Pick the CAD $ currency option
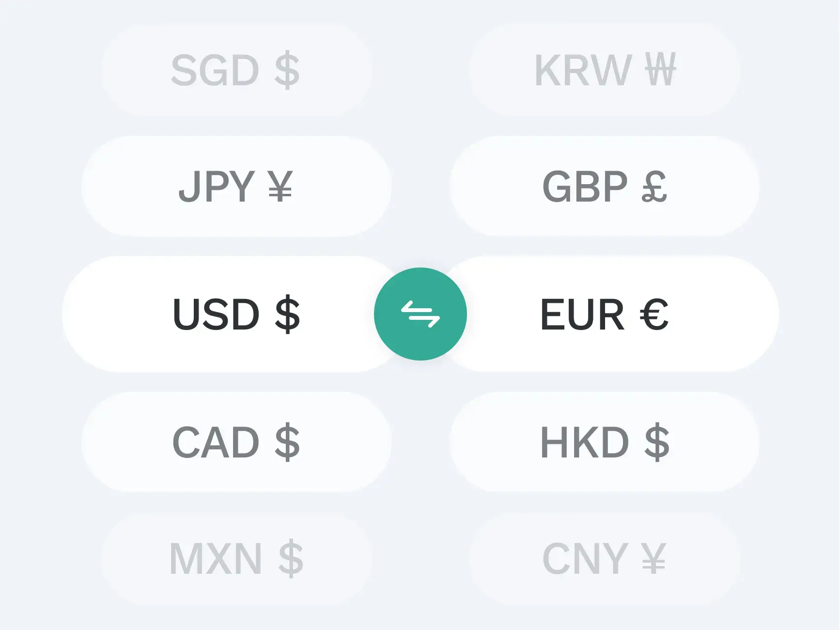 (x=236, y=442)
